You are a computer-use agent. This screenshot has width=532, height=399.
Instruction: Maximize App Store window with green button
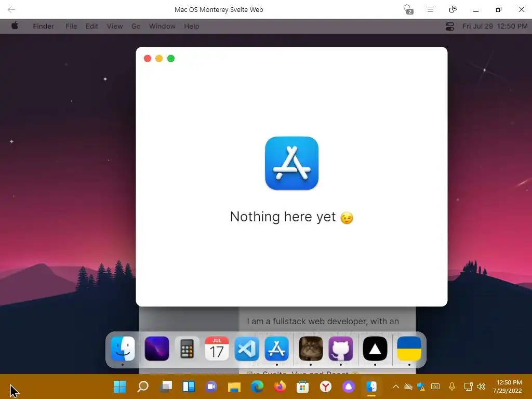coord(171,58)
